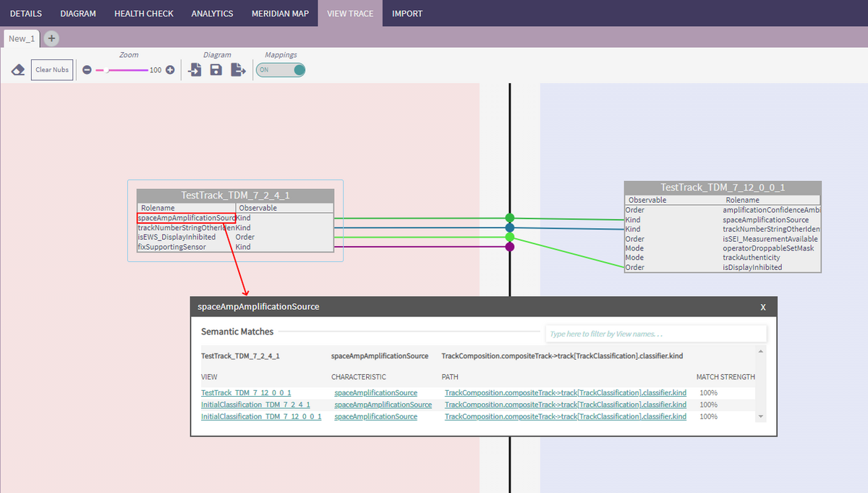Close the spaceAmpAmplificationSource popup
This screenshot has width=868, height=493.
tap(762, 307)
